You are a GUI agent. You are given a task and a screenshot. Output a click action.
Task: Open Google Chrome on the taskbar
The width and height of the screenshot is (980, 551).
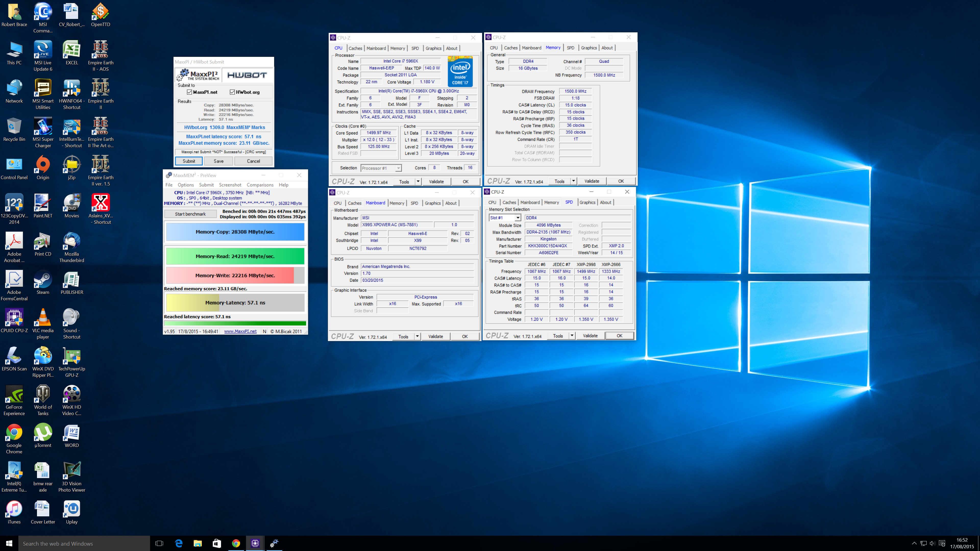pyautogui.click(x=236, y=543)
